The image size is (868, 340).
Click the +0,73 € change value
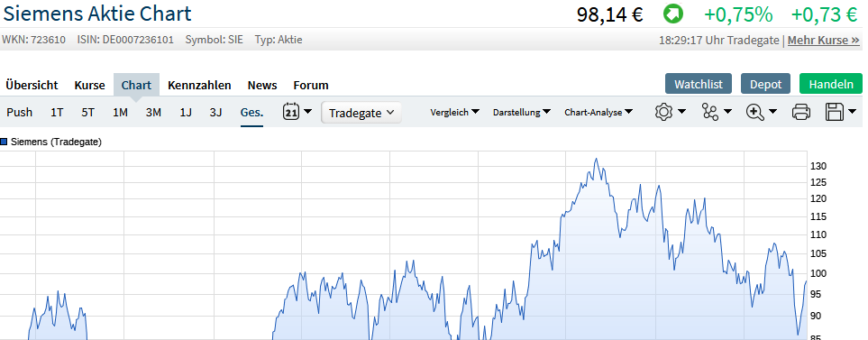(x=824, y=14)
